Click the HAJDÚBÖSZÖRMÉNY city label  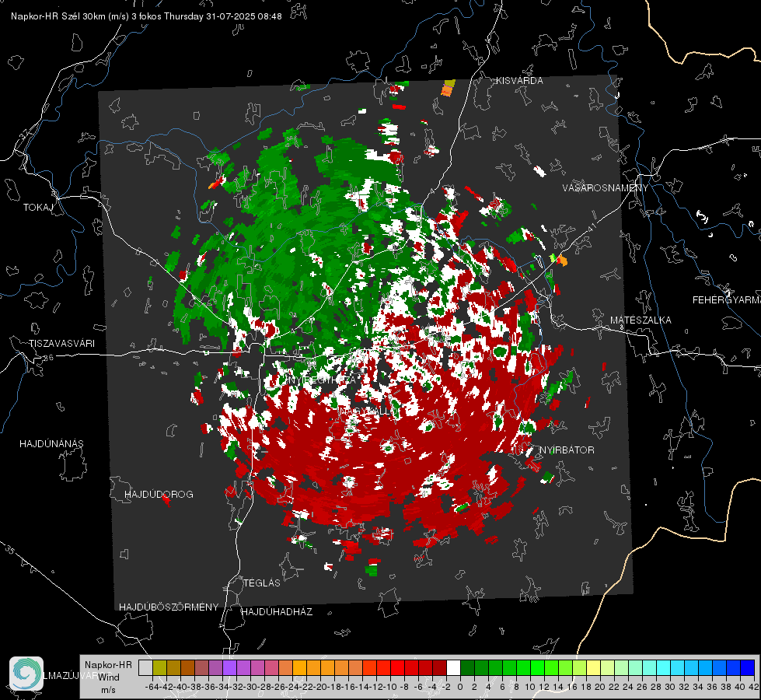tap(169, 607)
